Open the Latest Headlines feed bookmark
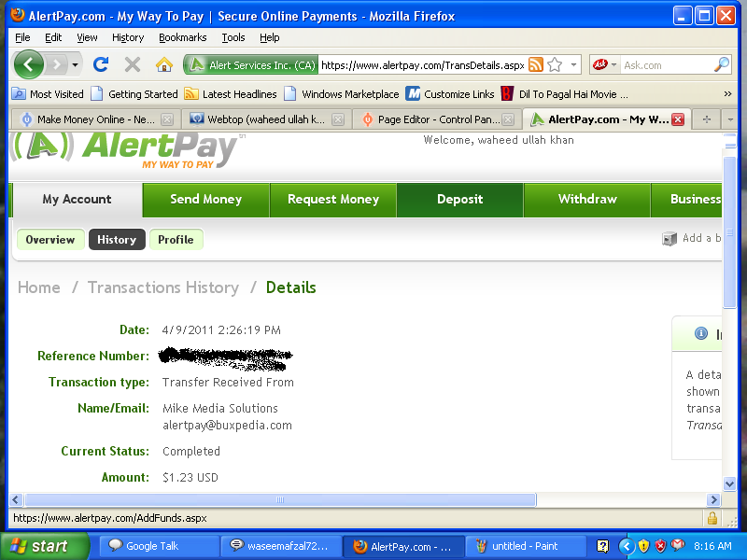747x560 pixels. (231, 94)
